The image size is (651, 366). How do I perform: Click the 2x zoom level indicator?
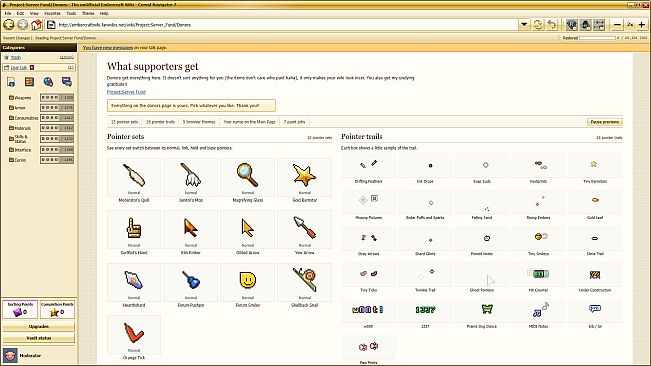pyautogui.click(x=630, y=25)
